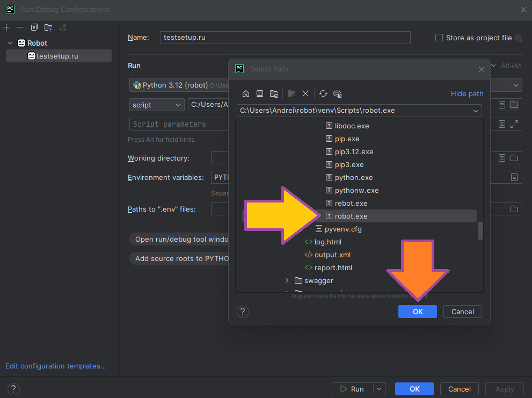Enable the Store as project file checkbox
The width and height of the screenshot is (532, 398).
point(439,38)
